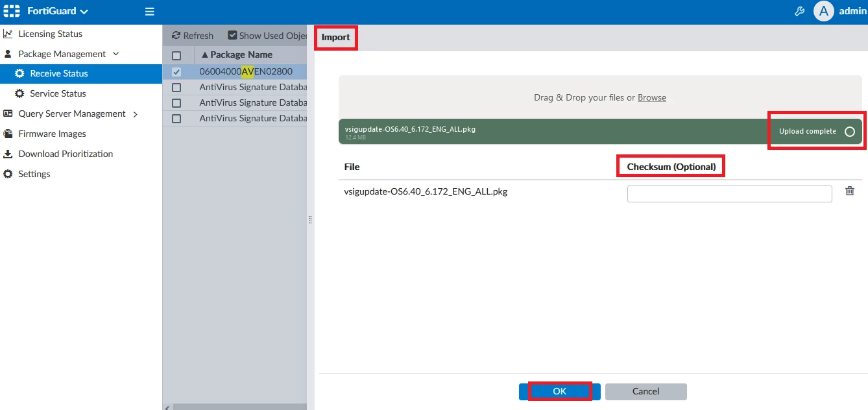The width and height of the screenshot is (868, 410).
Task: Open the wrench tools icon
Action: (x=799, y=11)
